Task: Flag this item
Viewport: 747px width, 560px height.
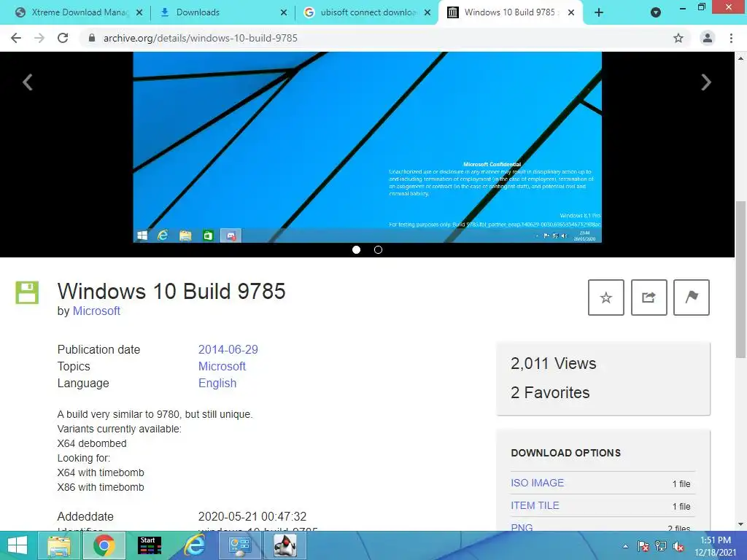Action: pos(692,297)
